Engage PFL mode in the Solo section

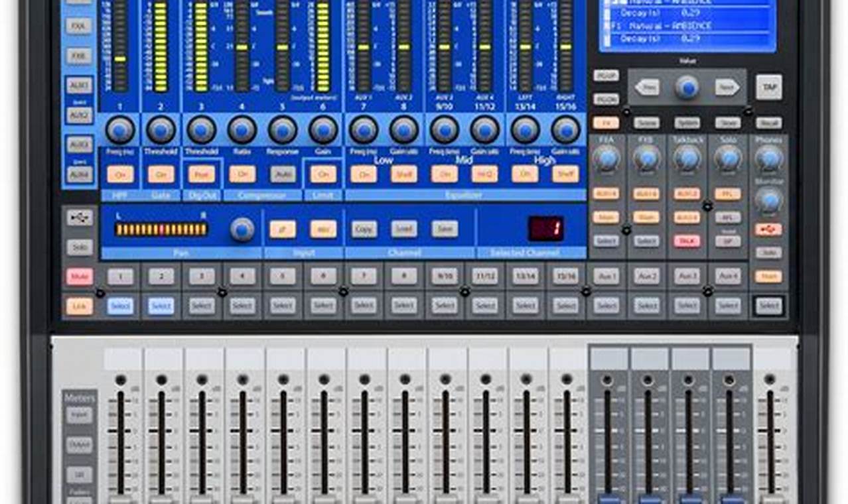728,194
